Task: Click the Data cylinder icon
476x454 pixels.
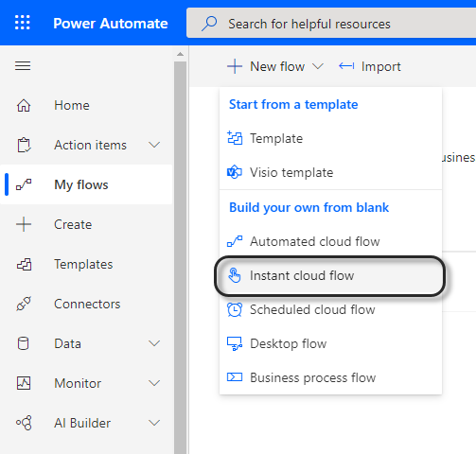Action: (x=23, y=343)
